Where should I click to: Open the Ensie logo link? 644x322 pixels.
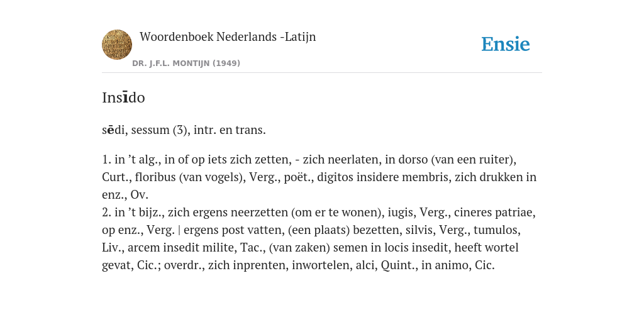(506, 44)
